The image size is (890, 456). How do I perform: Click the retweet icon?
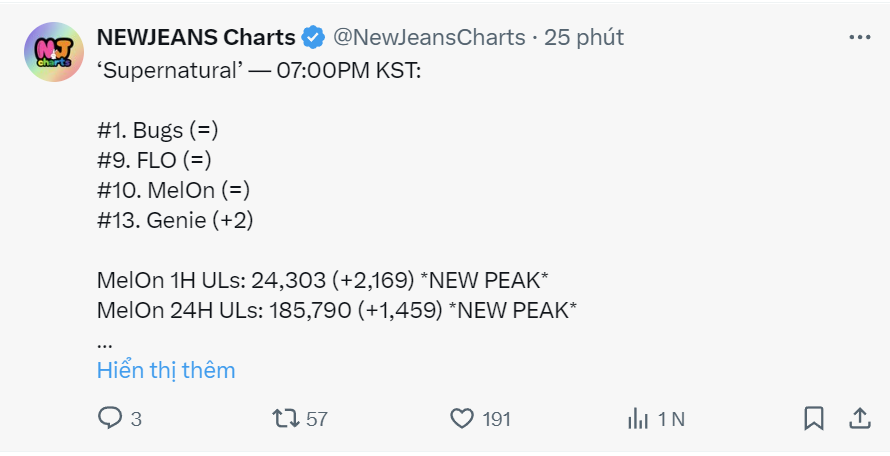point(286,418)
